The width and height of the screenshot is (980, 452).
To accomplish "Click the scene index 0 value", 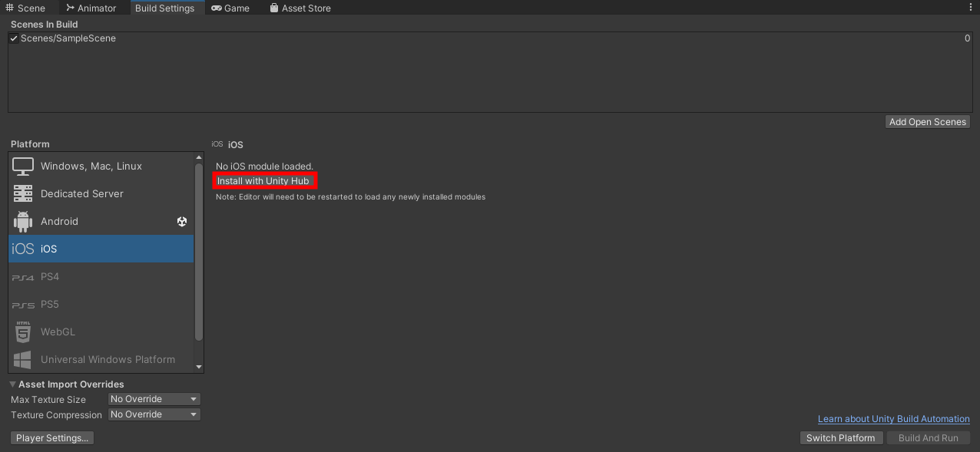I will point(967,38).
